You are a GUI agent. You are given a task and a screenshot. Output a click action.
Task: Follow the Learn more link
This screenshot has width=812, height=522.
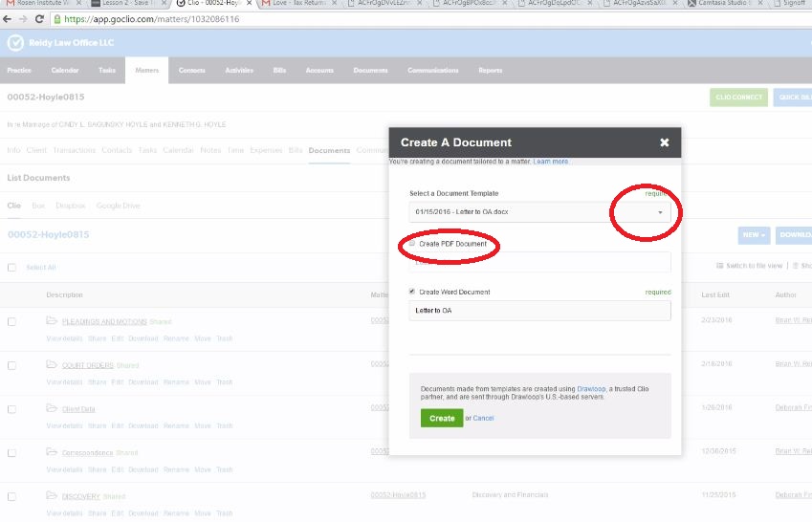click(551, 162)
